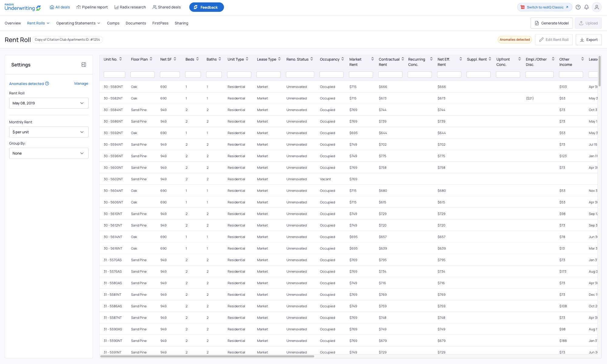The height and width of the screenshot is (364, 607).
Task: Sort by Net SF column arrows
Action: tap(175, 59)
